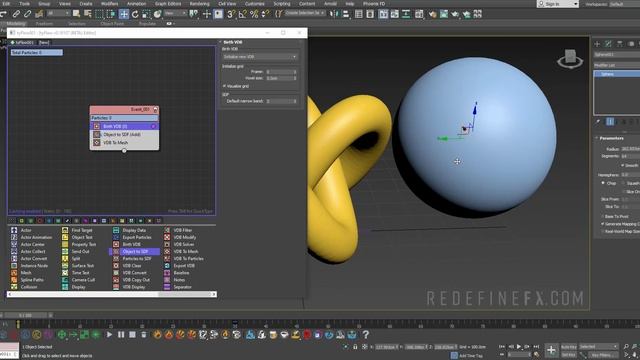Image resolution: width=640 pixels, height=360 pixels.
Task: Open the Scripting menu
Action: [x=282, y=4]
